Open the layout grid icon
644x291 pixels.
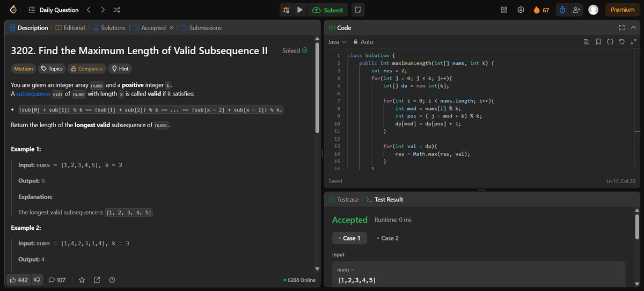click(x=504, y=10)
